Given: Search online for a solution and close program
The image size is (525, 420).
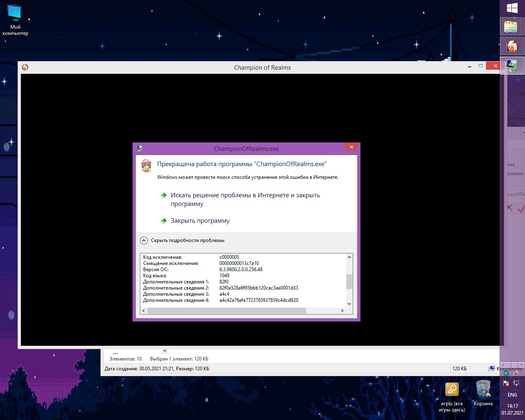Looking at the screenshot, I should pyautogui.click(x=245, y=199).
